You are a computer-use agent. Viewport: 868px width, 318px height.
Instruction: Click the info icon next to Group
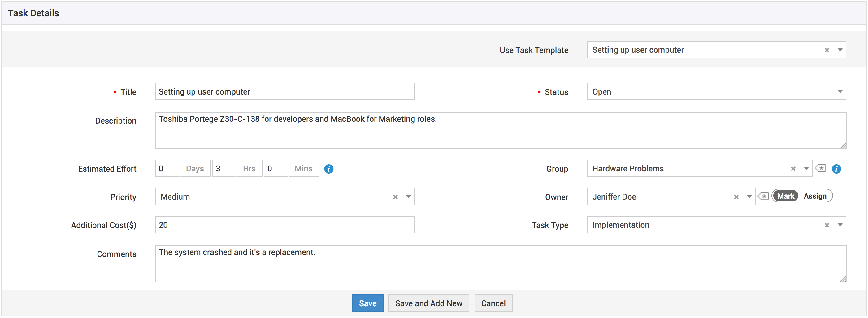tap(836, 169)
